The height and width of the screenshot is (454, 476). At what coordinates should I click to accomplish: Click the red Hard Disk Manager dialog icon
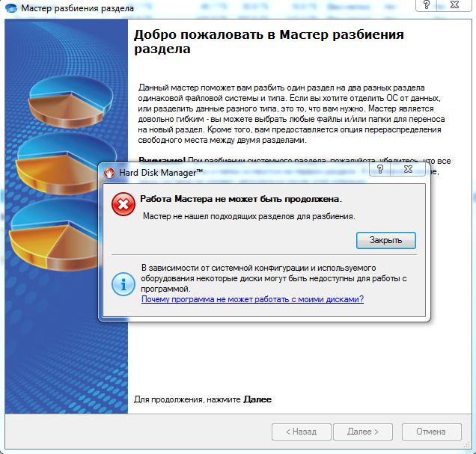[x=109, y=171]
